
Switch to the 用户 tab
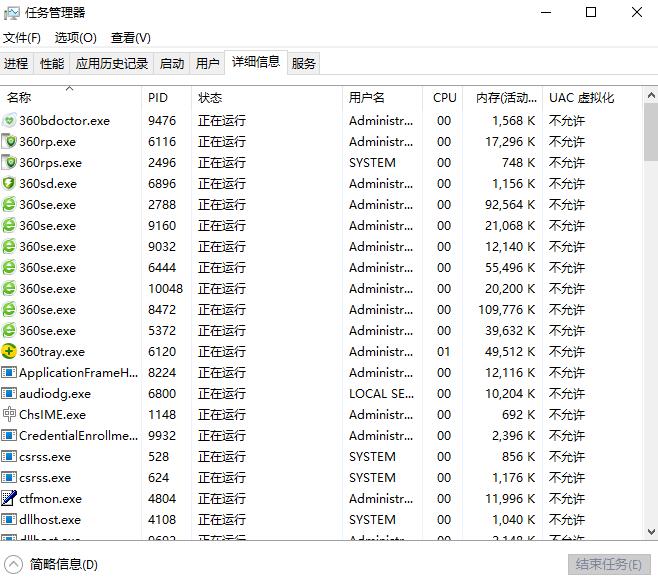pos(208,64)
